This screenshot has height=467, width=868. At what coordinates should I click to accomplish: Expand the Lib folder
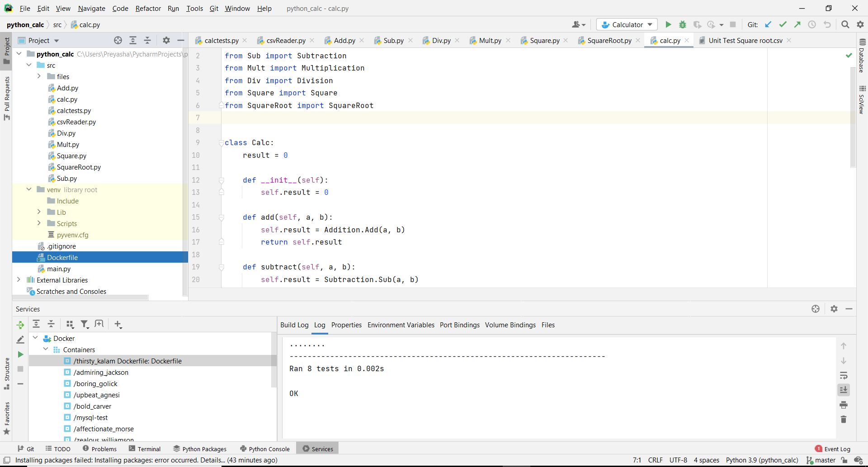tap(39, 212)
